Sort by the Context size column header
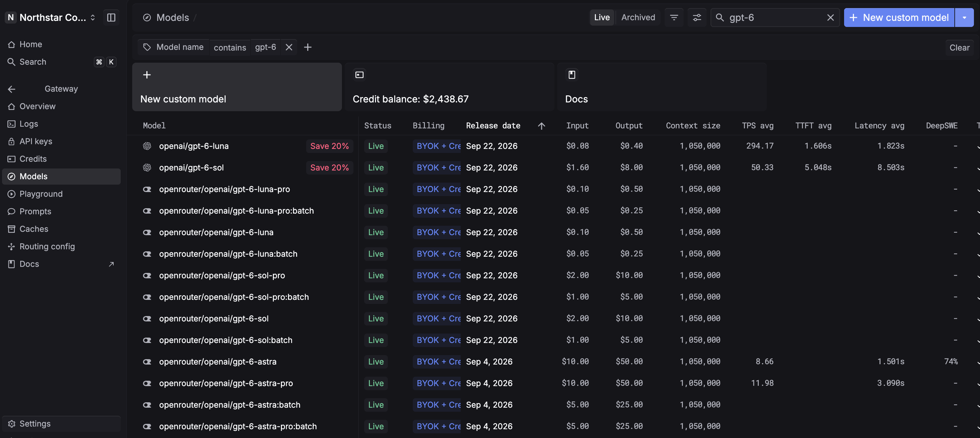 point(693,126)
